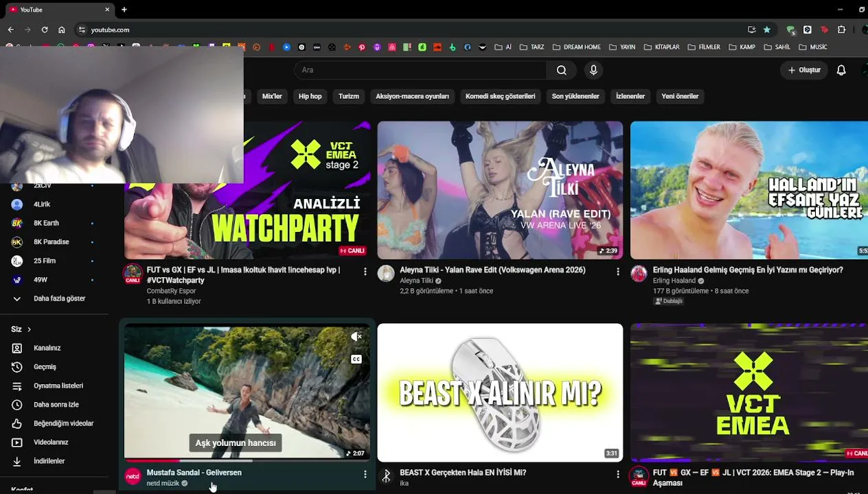The width and height of the screenshot is (868, 494).
Task: Open the FİLMLER bookmark folder
Action: point(703,47)
